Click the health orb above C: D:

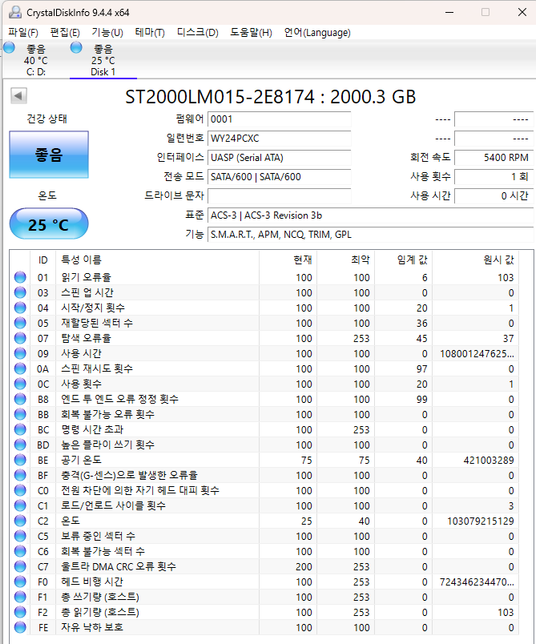[x=9, y=48]
